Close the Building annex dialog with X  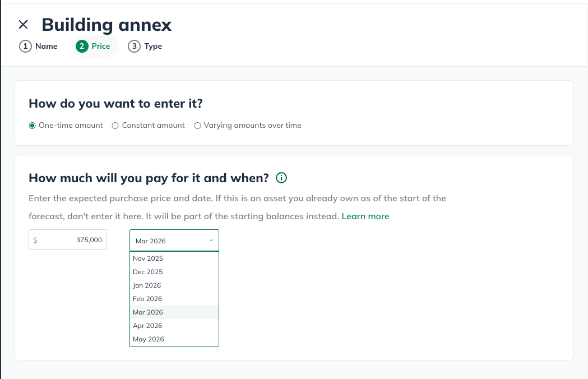[23, 25]
